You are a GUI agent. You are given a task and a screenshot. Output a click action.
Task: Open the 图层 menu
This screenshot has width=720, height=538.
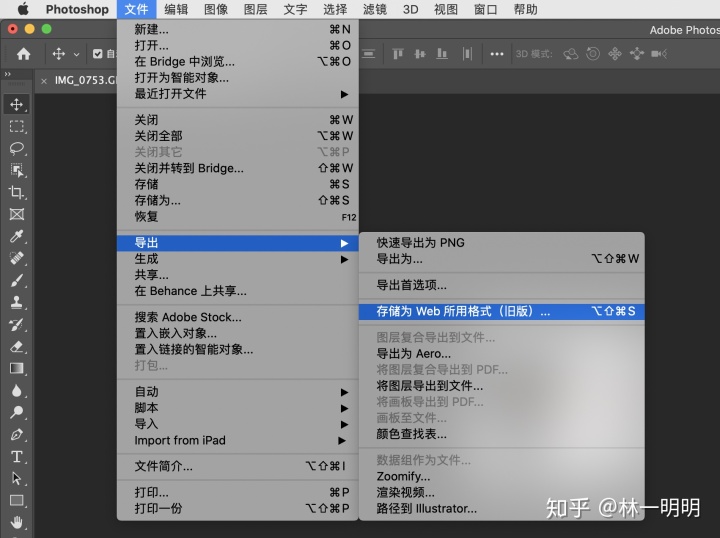[x=255, y=9]
